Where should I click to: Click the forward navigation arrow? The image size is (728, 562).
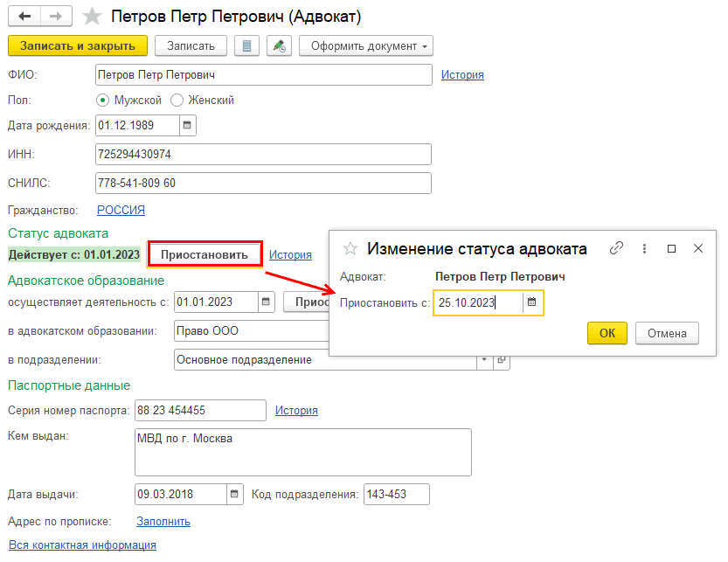point(55,17)
